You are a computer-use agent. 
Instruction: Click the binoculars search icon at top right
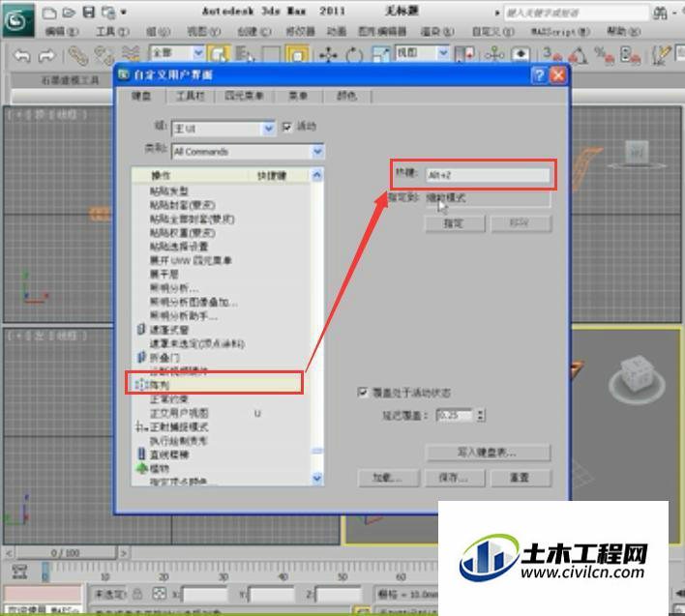pos(660,14)
